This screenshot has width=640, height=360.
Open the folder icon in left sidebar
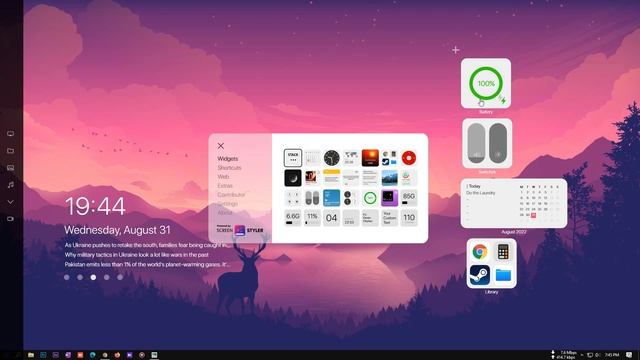pyautogui.click(x=11, y=151)
